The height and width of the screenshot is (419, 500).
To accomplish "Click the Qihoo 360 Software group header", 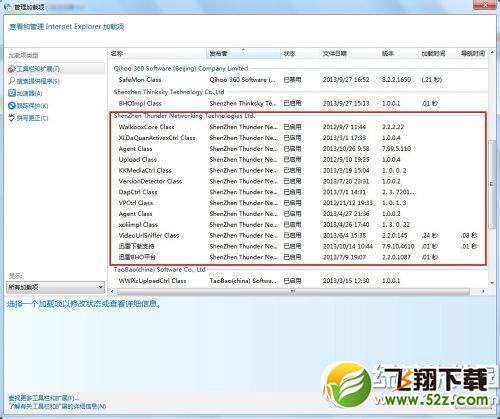I will [x=181, y=68].
